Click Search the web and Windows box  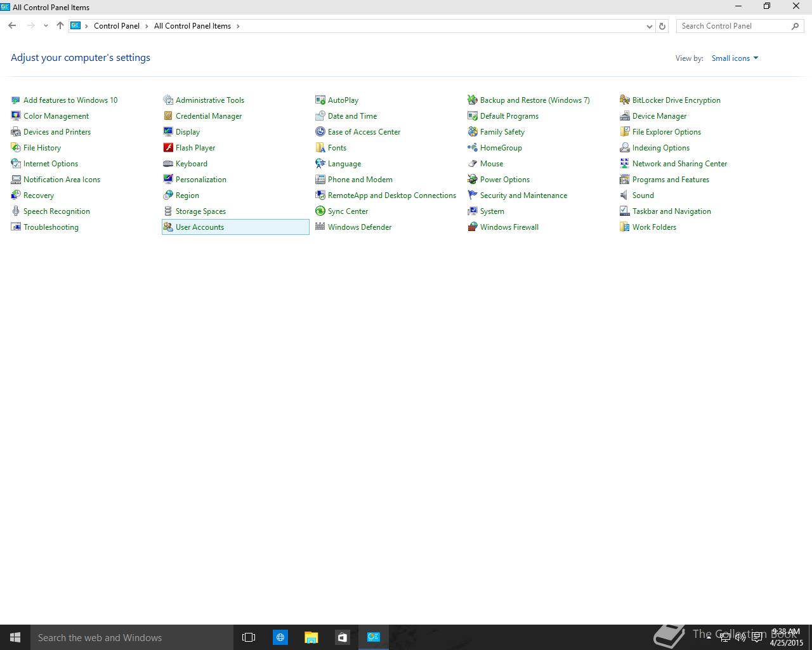[132, 637]
